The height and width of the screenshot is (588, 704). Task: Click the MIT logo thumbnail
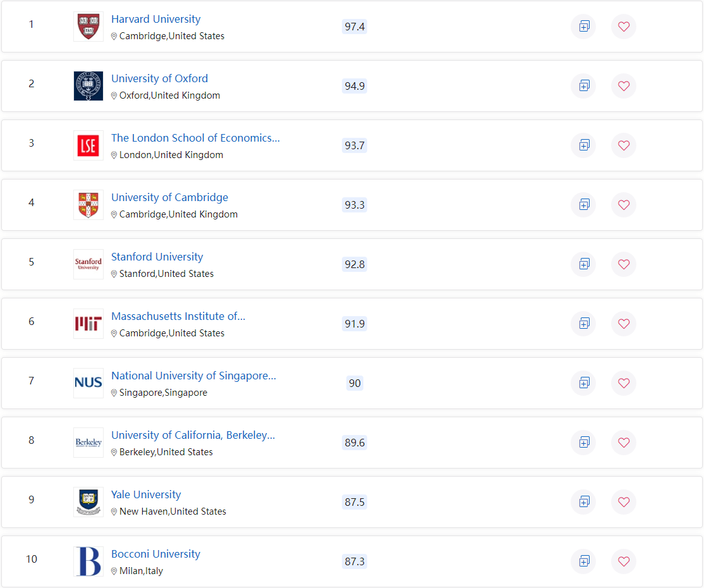point(88,324)
